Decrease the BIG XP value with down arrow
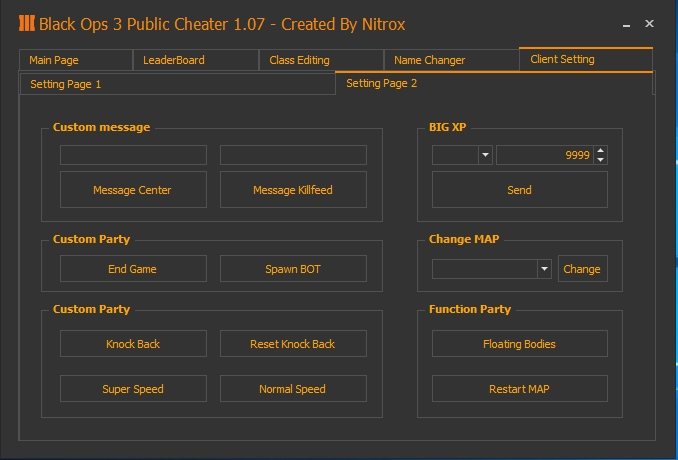678x460 pixels. click(x=600, y=160)
